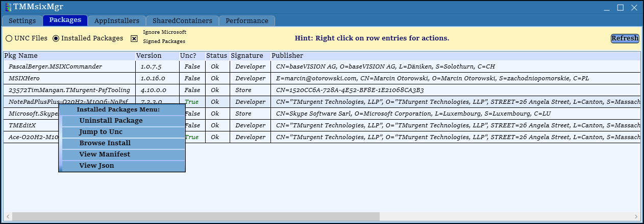The width and height of the screenshot is (644, 224).
Task: Select the UNC Files radio button
Action: tap(9, 38)
